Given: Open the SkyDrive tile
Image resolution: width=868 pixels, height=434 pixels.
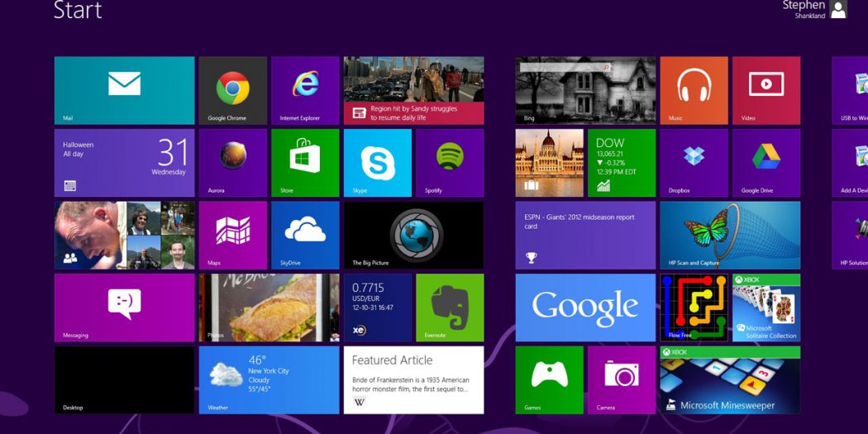Looking at the screenshot, I should 305,236.
